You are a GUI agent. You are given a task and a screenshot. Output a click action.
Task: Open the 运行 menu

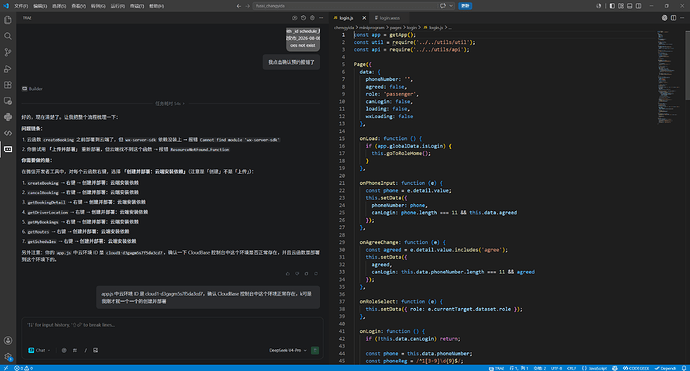pos(117,6)
